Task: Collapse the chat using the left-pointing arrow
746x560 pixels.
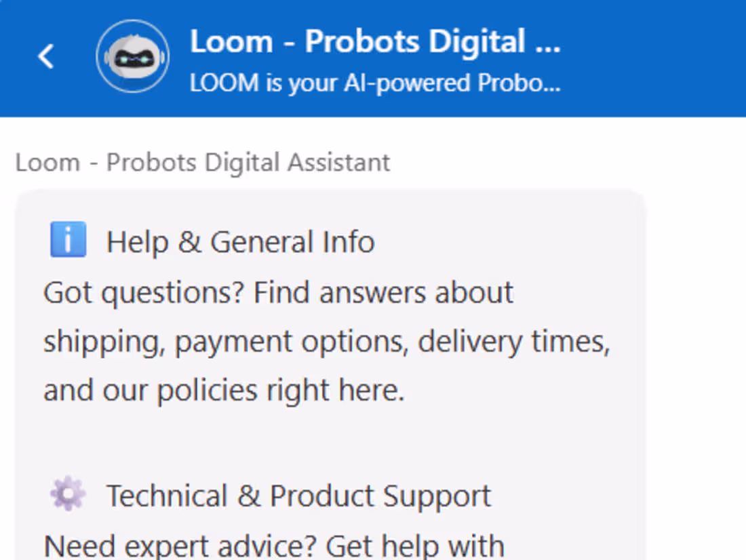Action: [45, 57]
